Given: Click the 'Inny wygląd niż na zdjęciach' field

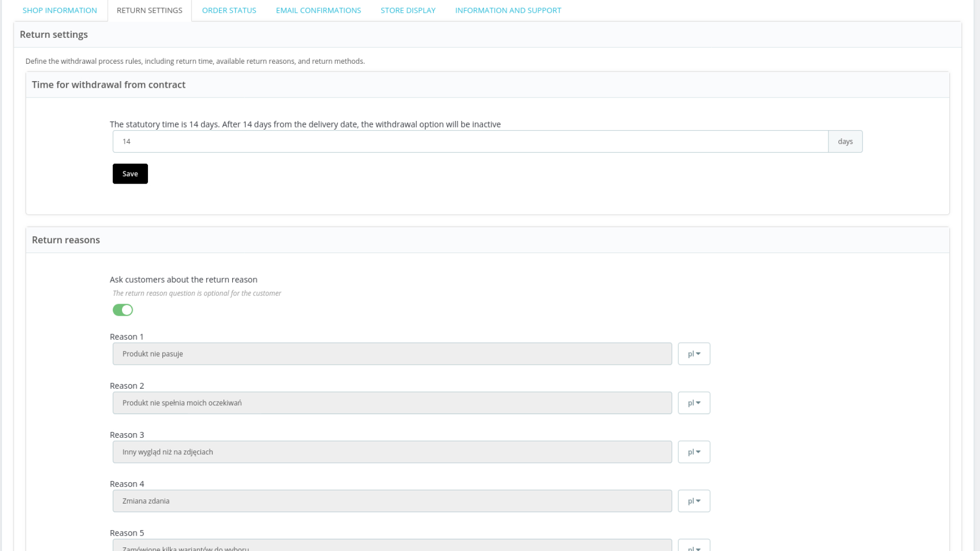Looking at the screenshot, I should 391,452.
